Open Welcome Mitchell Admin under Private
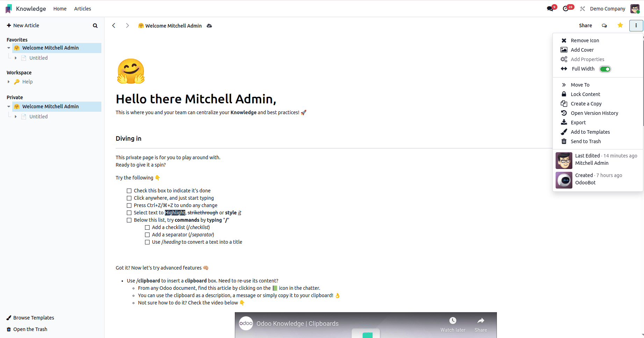The image size is (644, 338). 50,106
